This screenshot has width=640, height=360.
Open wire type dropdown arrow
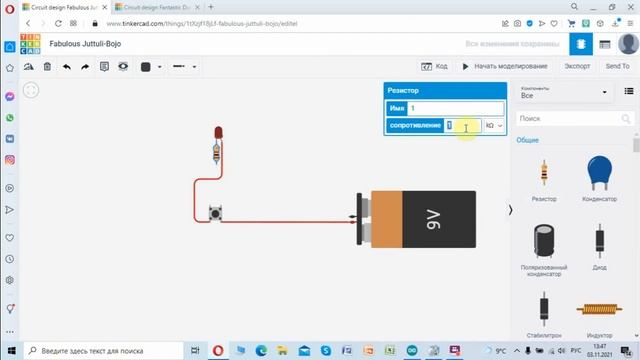194,67
